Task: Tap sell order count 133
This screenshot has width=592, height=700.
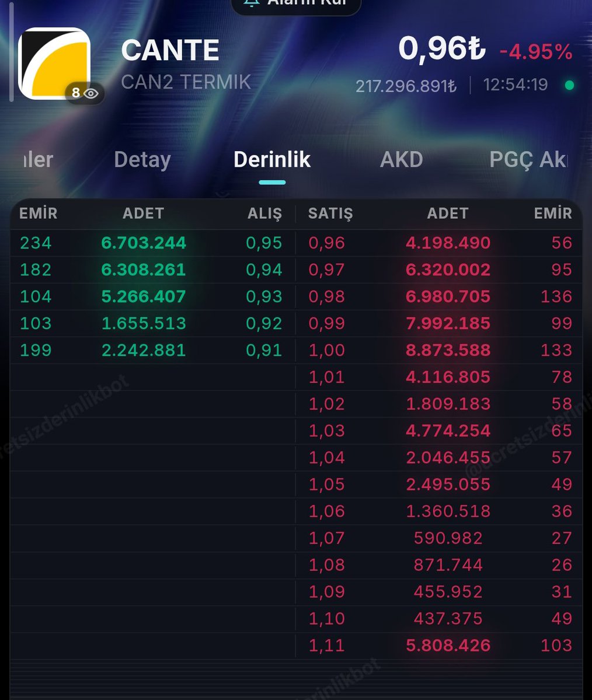Action: (556, 350)
